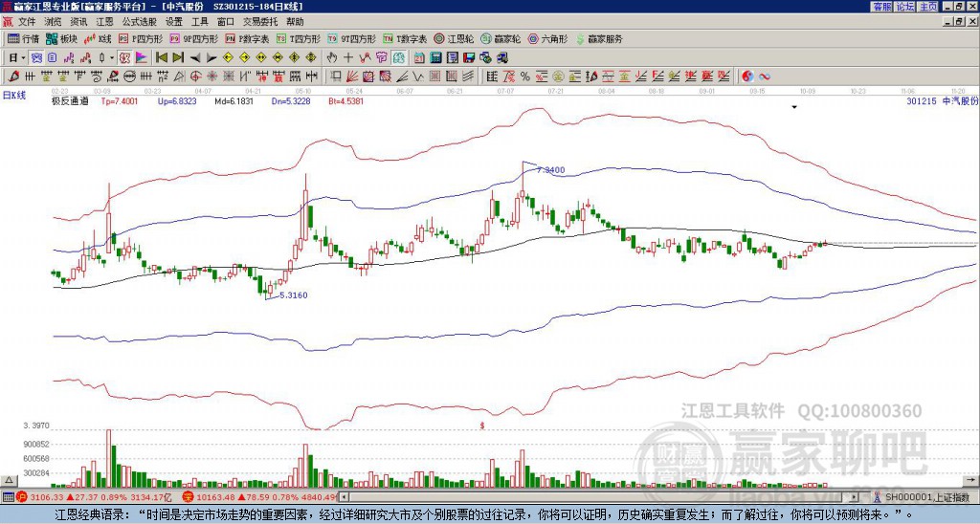Open the P数字表 tool

[x=248, y=38]
